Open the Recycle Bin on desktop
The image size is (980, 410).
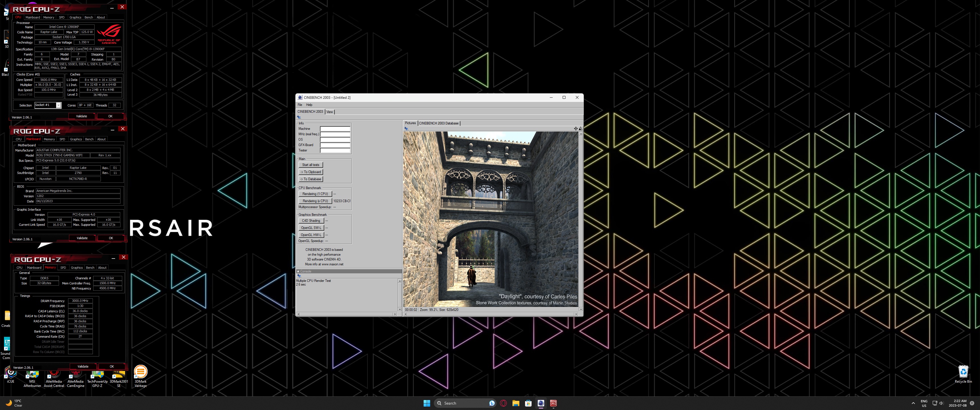pyautogui.click(x=963, y=374)
